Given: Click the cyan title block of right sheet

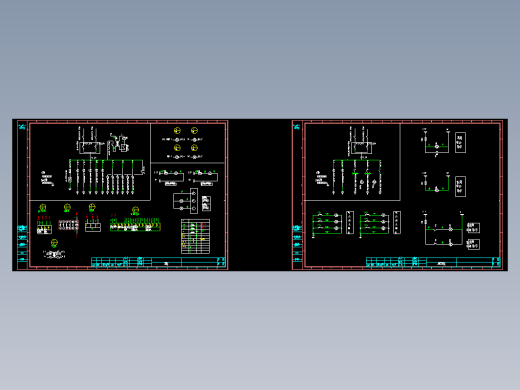Looking at the screenshot, I should coord(433,262).
